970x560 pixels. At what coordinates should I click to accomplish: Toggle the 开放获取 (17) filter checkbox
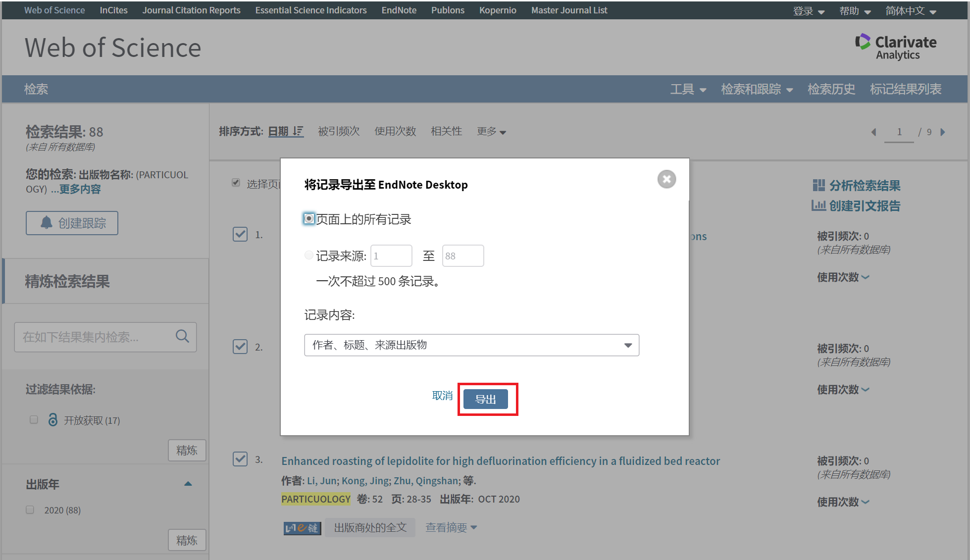[x=34, y=420]
